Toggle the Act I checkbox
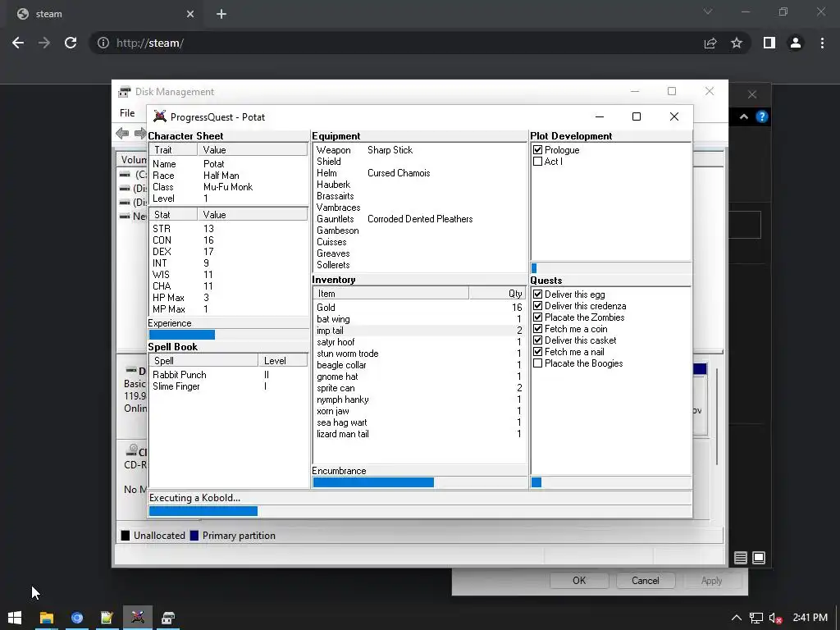The image size is (840, 630). coord(538,162)
